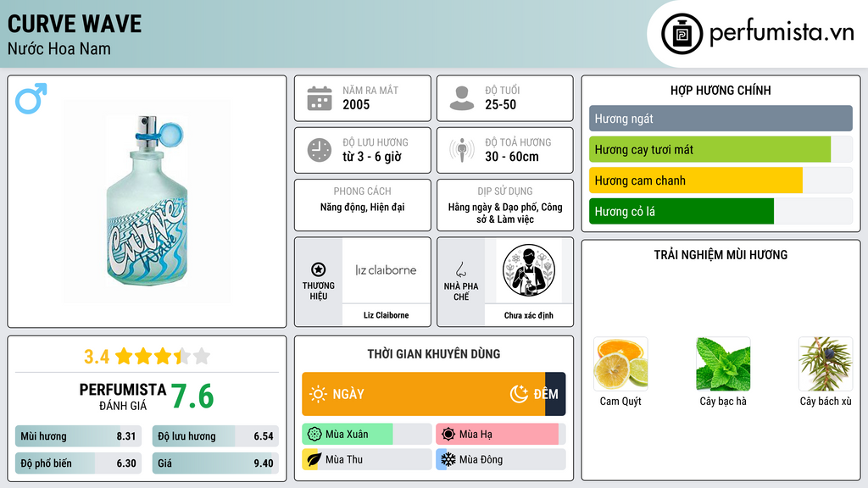The width and height of the screenshot is (868, 488).
Task: Click the Mùa Thu season bar
Action: pyautogui.click(x=366, y=460)
